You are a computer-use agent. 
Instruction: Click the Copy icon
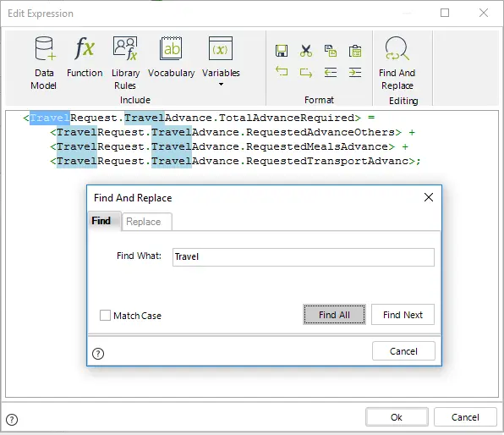[331, 51]
